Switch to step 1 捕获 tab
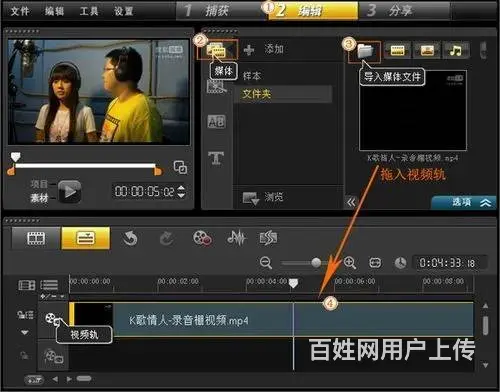500x392 pixels. tap(220, 10)
